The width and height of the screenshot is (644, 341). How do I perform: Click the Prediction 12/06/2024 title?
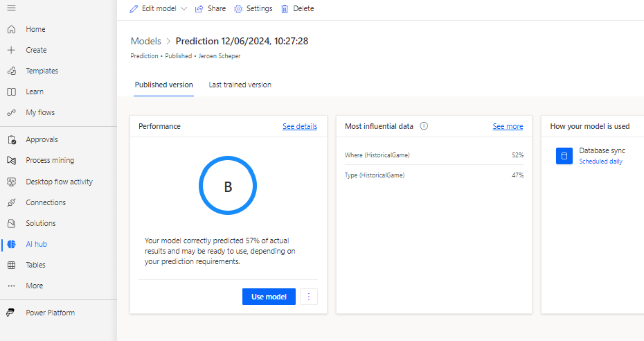pos(242,41)
